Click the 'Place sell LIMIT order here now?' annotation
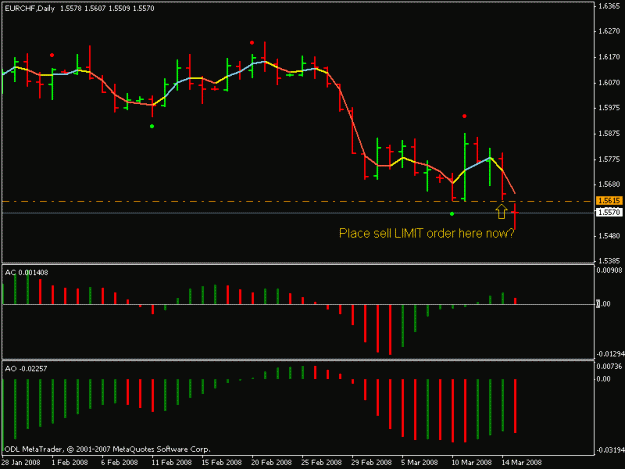The width and height of the screenshot is (625, 469). tap(426, 233)
